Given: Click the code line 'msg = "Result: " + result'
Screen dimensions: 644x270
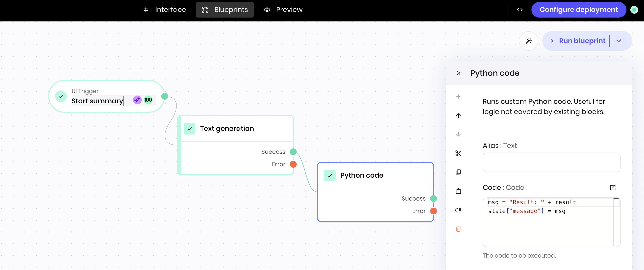Looking at the screenshot, I should coord(532,202).
